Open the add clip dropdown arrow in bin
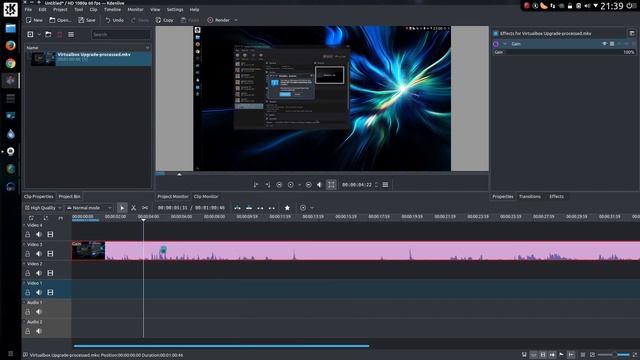Screen dimensions: 640x360 [39, 35]
